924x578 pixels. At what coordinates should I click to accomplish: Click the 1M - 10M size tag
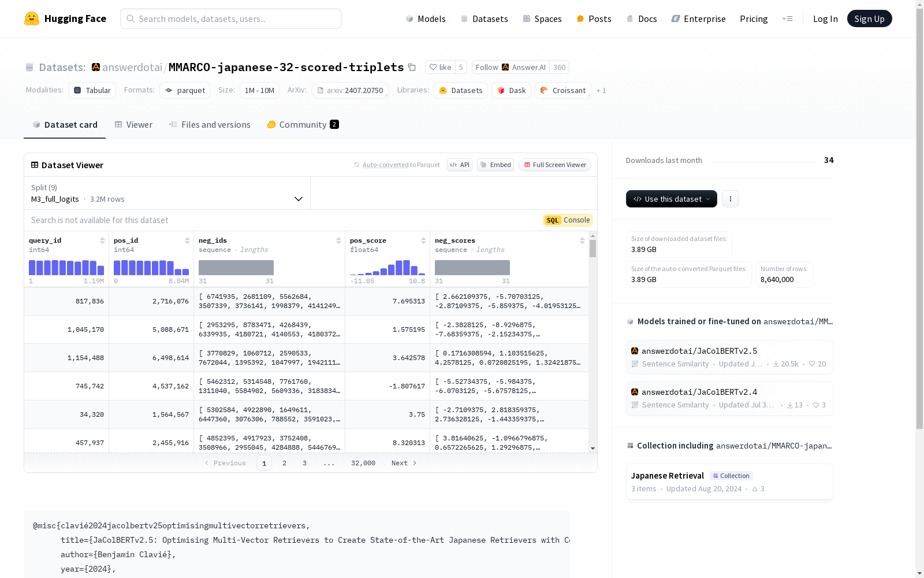[x=259, y=90]
